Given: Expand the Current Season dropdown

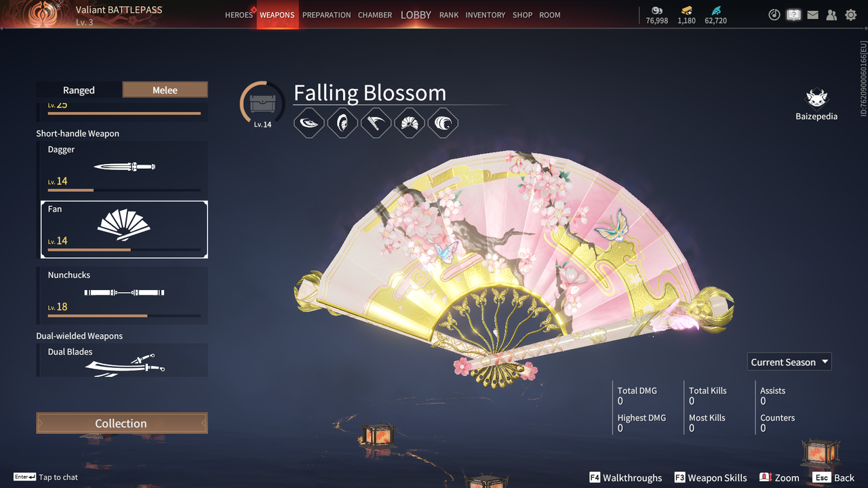Looking at the screenshot, I should pyautogui.click(x=789, y=362).
